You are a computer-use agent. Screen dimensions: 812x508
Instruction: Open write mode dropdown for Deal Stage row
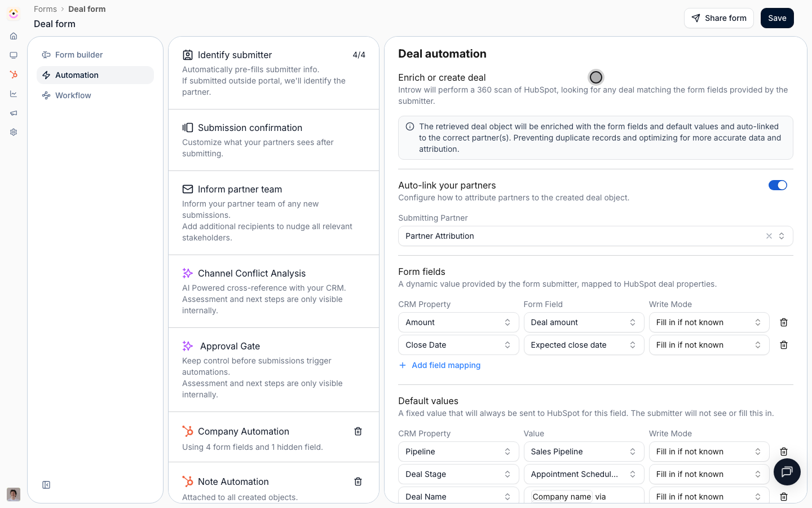tap(709, 474)
